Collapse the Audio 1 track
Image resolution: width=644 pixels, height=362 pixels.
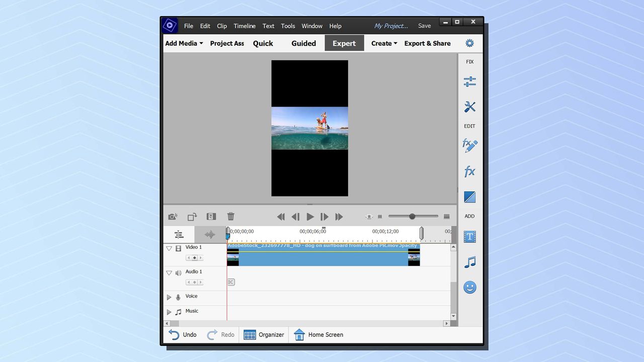pyautogui.click(x=169, y=273)
